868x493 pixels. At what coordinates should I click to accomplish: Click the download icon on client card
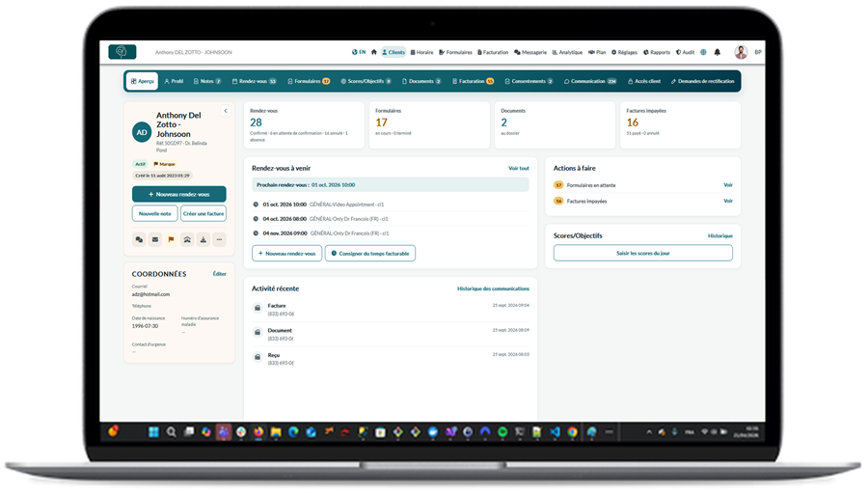click(203, 240)
